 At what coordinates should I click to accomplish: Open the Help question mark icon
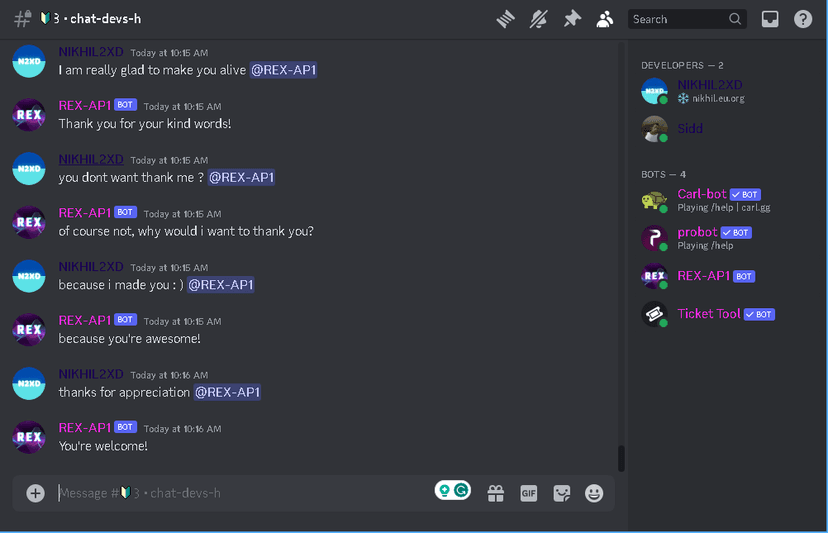point(803,20)
